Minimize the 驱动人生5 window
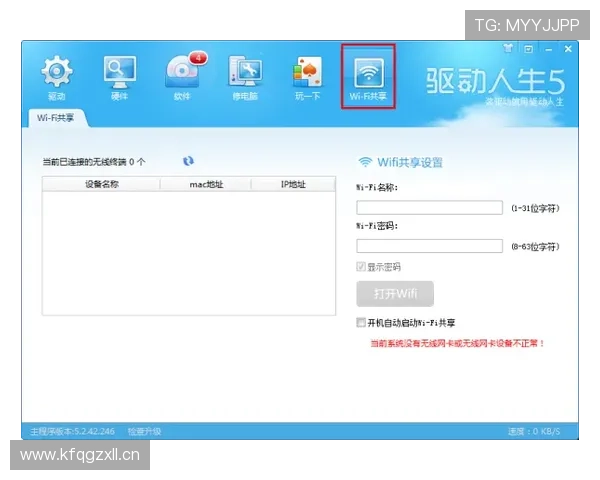This screenshot has height=480, width=600. tap(549, 49)
